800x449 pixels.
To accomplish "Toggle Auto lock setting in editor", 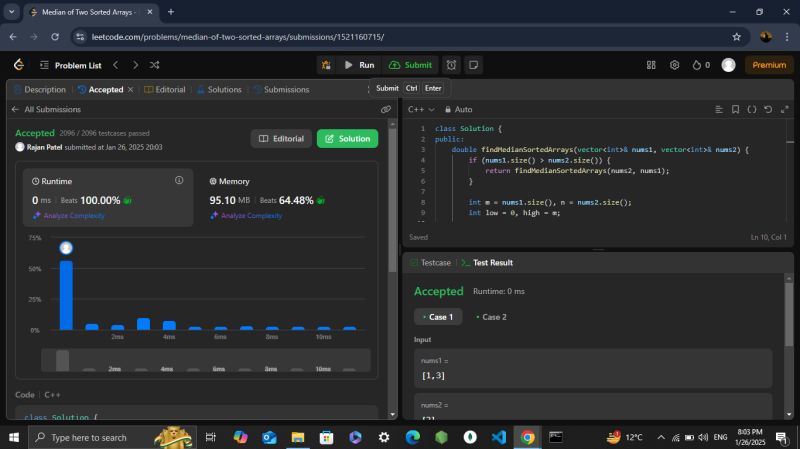I will (458, 109).
